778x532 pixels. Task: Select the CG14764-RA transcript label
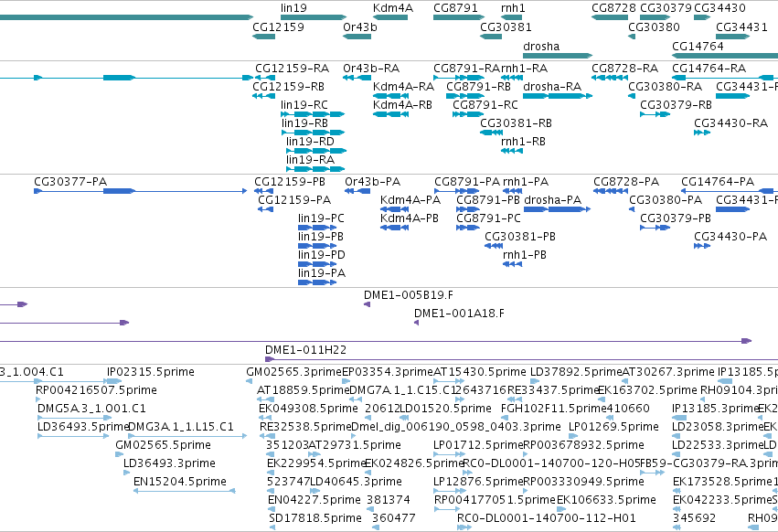click(709, 68)
